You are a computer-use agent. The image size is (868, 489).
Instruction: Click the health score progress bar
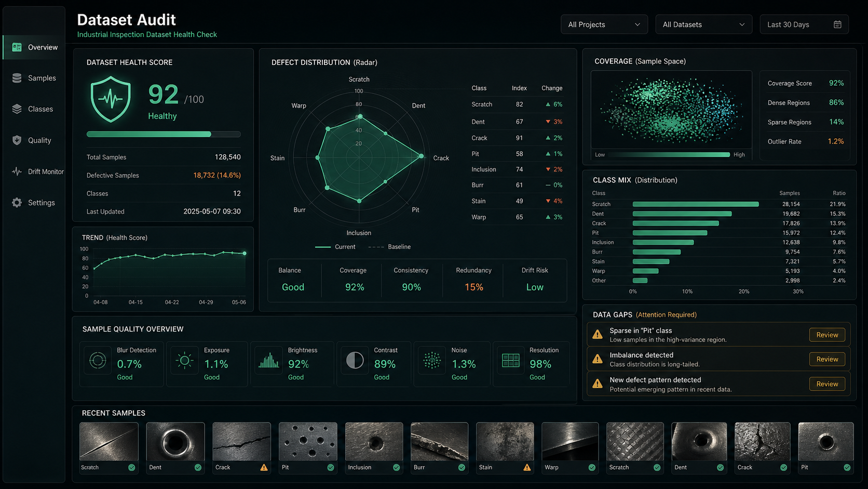(164, 134)
